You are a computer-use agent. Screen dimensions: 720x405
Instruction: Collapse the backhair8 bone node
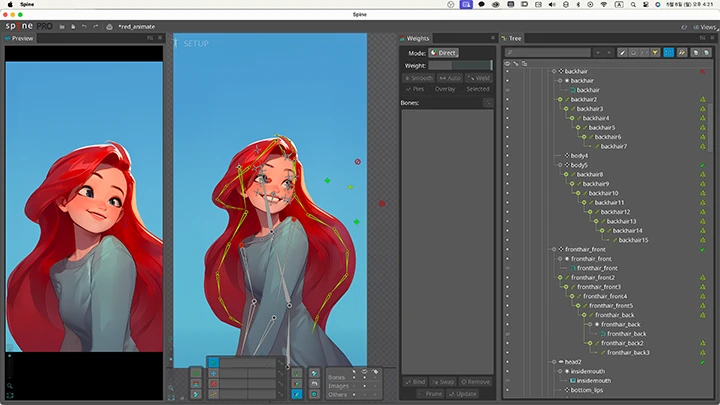tap(566, 174)
